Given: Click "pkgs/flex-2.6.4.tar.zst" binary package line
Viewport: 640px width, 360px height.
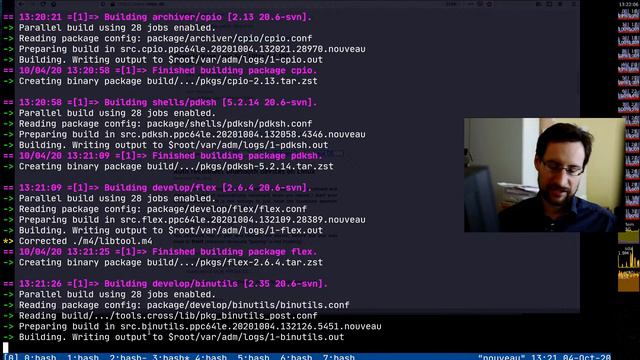Looking at the screenshot, I should point(162,262).
